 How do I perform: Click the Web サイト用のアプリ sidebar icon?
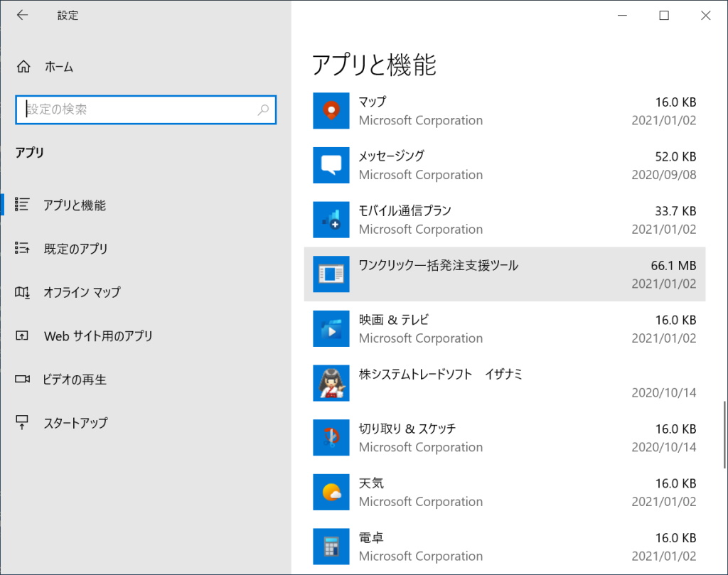tap(22, 335)
